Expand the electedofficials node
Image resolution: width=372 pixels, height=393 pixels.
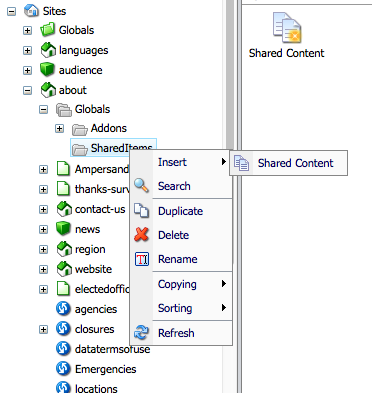[x=43, y=289]
